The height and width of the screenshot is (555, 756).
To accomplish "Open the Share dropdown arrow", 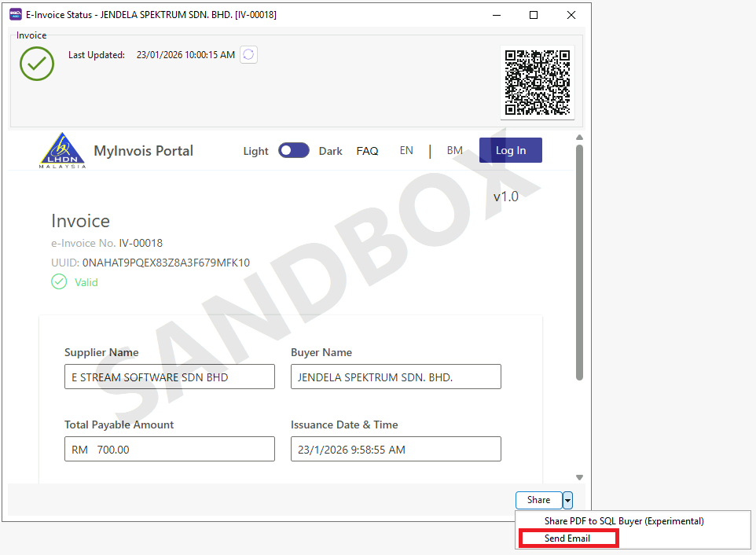I will tap(568, 500).
